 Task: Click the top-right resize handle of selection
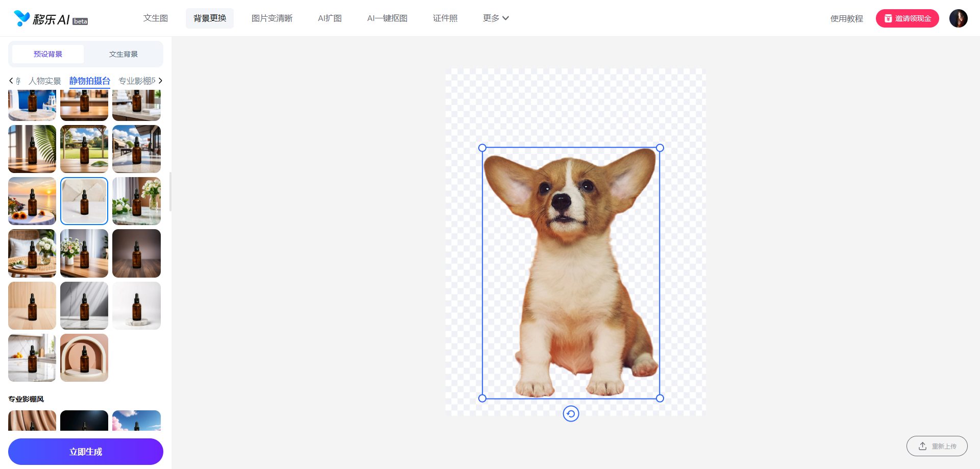point(660,148)
